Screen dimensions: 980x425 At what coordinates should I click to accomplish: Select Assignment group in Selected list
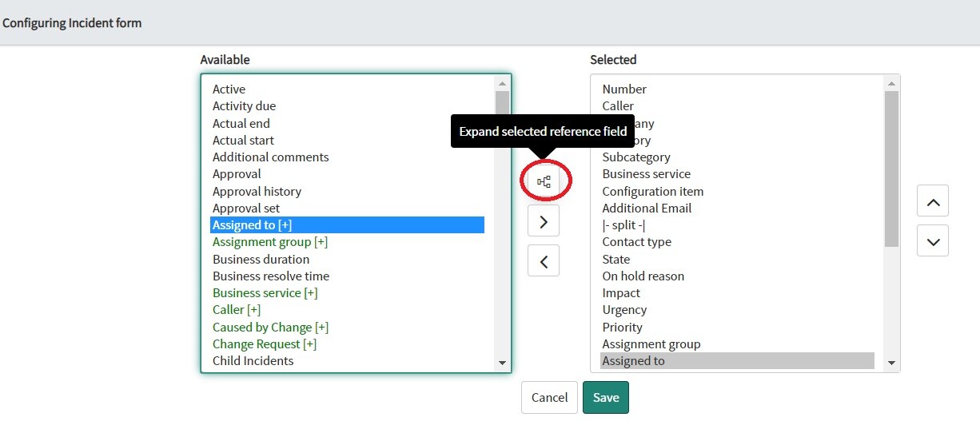coord(737,344)
